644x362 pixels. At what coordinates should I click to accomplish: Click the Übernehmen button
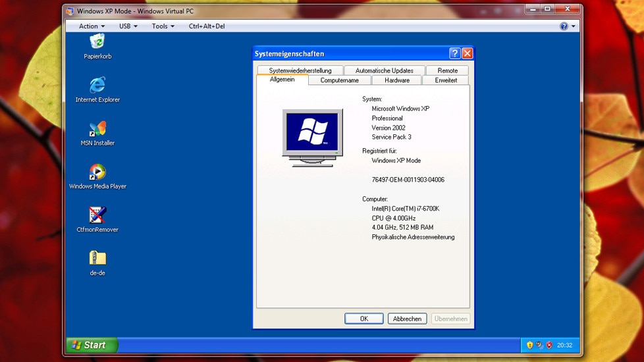(x=450, y=319)
